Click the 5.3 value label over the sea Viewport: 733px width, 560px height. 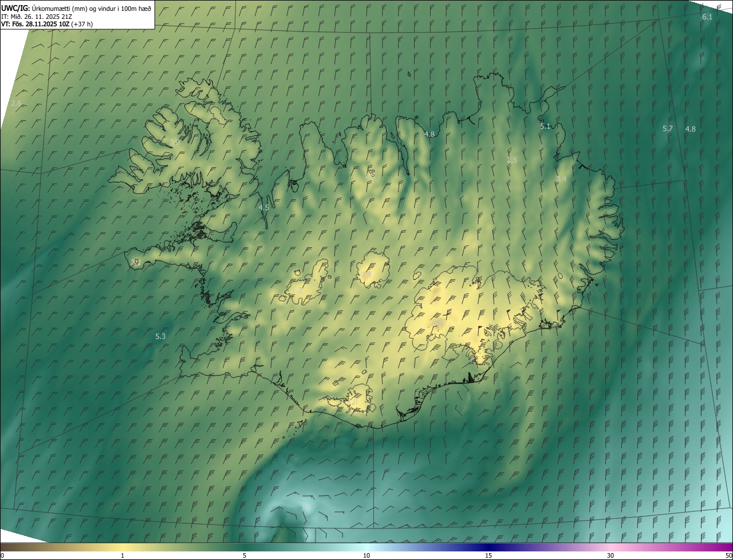click(x=160, y=337)
